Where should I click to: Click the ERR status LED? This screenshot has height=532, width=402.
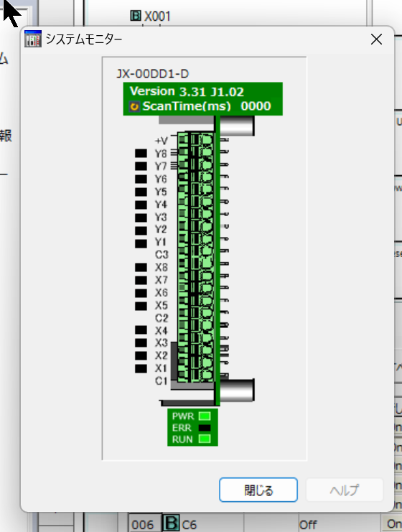[x=204, y=428]
